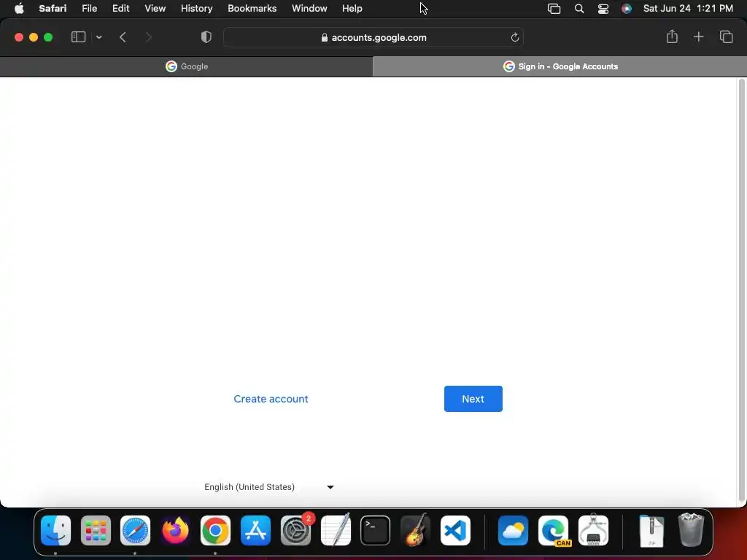747x560 pixels.
Task: Open the privacy report shield icon
Action: tap(206, 37)
